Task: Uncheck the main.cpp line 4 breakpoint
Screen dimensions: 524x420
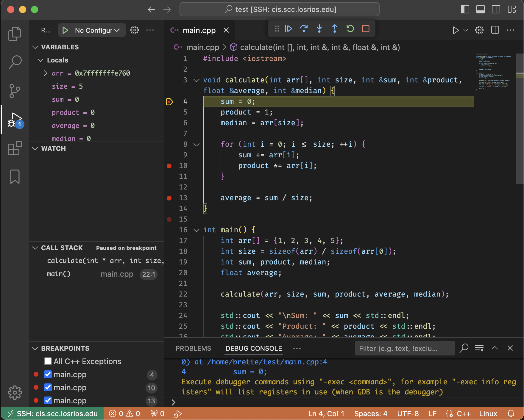Action: coord(48,374)
